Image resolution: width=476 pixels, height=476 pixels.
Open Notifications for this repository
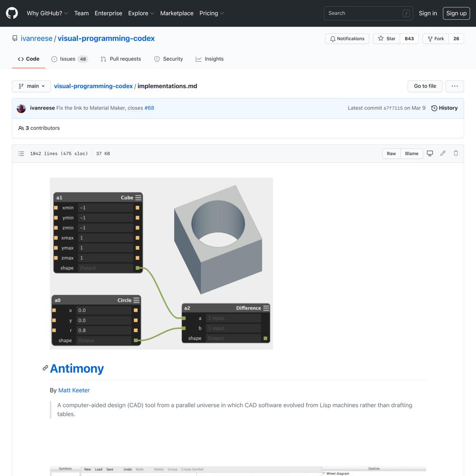347,39
